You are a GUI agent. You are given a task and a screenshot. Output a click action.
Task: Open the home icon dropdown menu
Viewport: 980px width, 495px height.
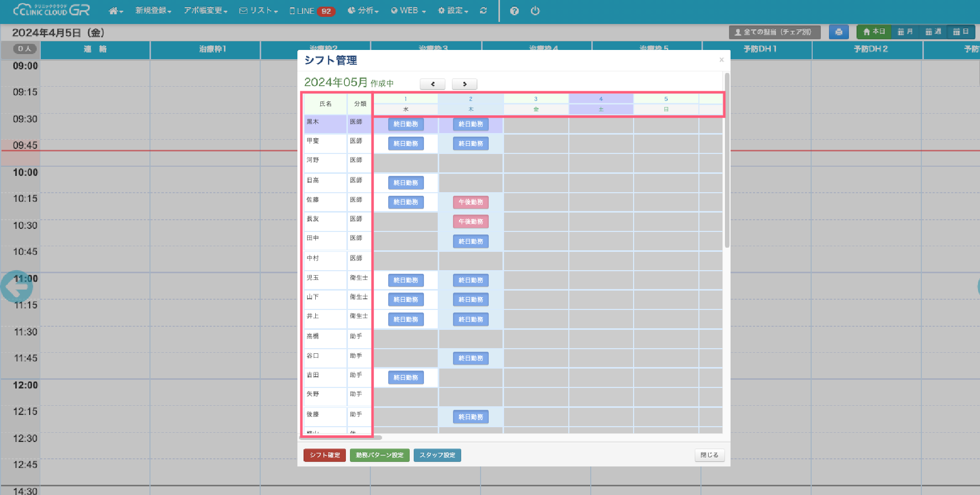(x=116, y=11)
